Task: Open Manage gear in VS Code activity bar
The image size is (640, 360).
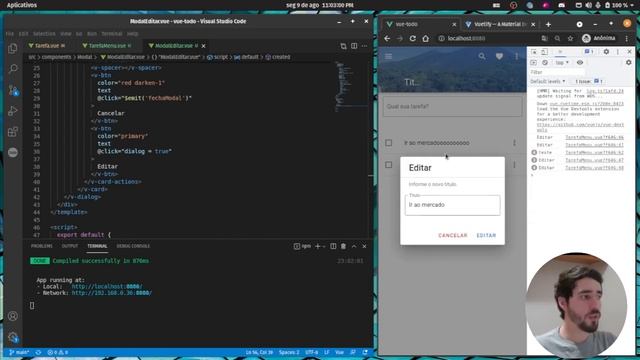Action: click(13, 337)
